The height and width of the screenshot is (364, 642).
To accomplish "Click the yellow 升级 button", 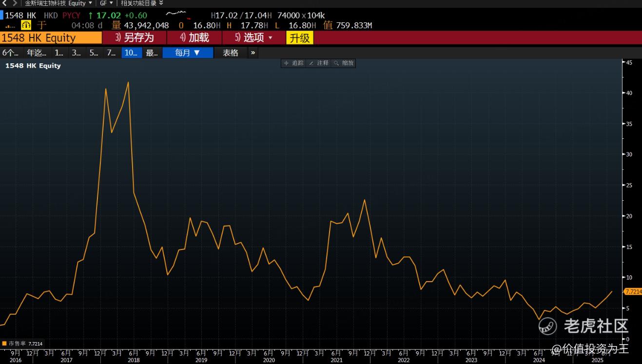I will (x=300, y=38).
